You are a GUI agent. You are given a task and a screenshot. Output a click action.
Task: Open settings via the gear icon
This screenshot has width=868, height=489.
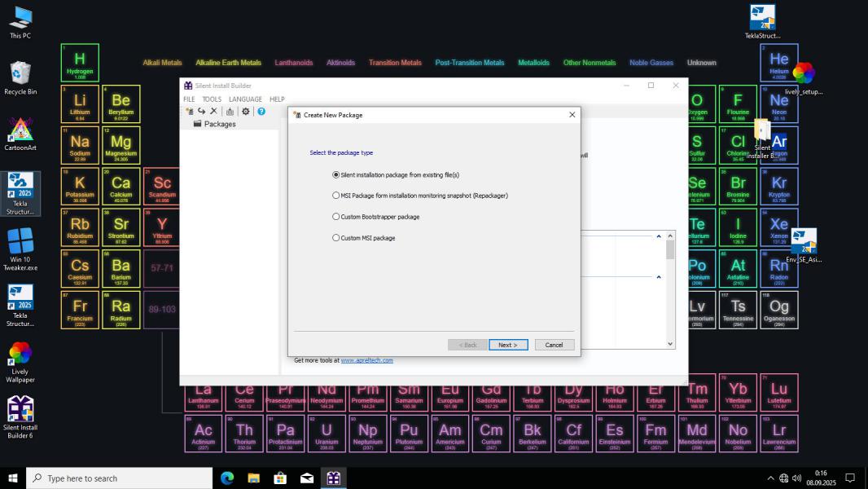(246, 112)
